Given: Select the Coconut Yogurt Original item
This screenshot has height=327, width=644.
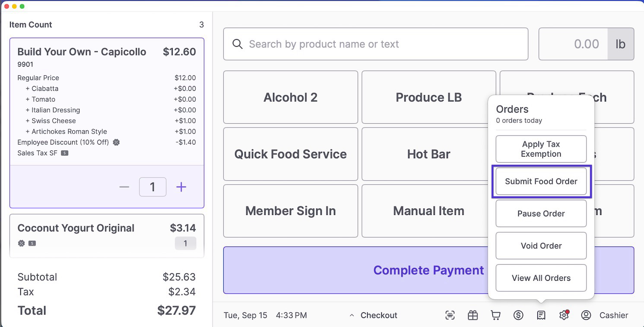Looking at the screenshot, I should tap(107, 236).
